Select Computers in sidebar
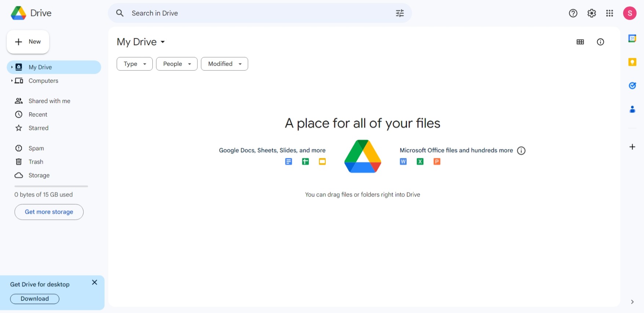 [x=54, y=81]
